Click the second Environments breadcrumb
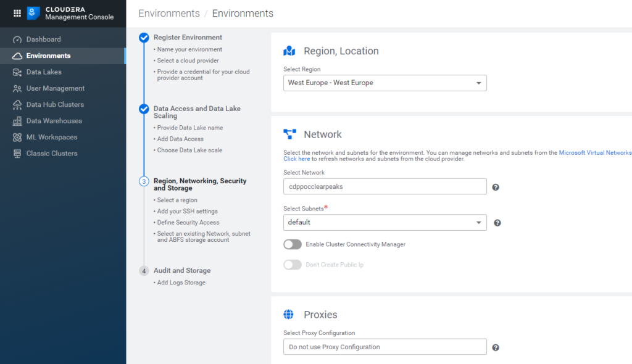Screen dimensions: 632x364 [243, 14]
